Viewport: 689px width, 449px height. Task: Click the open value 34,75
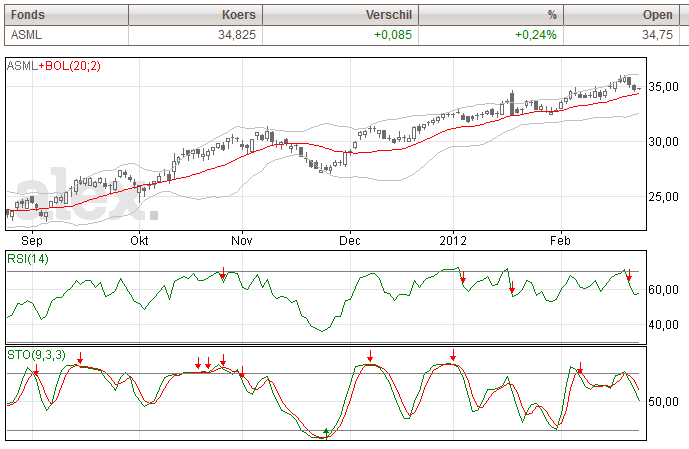tap(657, 35)
